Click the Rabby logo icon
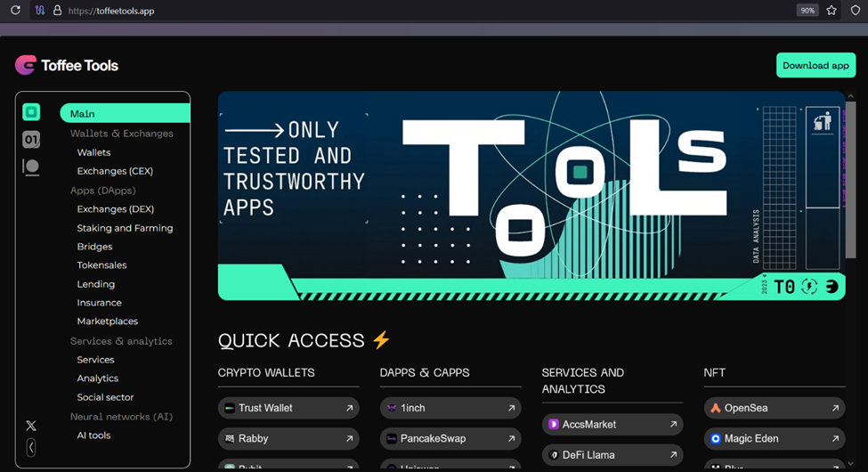This screenshot has height=472, width=868. [229, 439]
